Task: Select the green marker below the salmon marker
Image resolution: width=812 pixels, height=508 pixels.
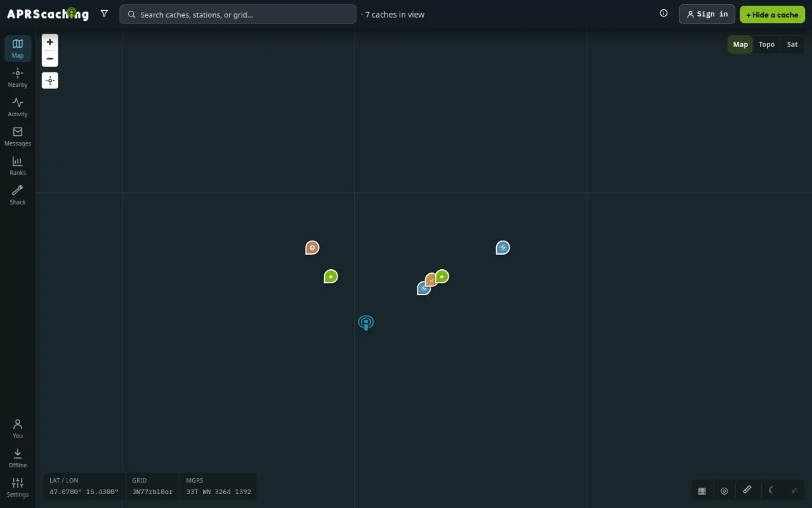Action: [x=331, y=276]
